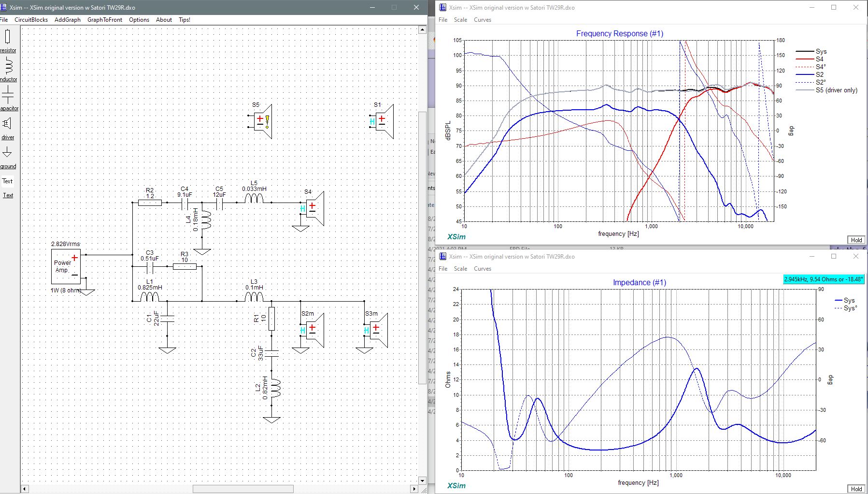Click S4 legend entry in Frequency Response

810,59
